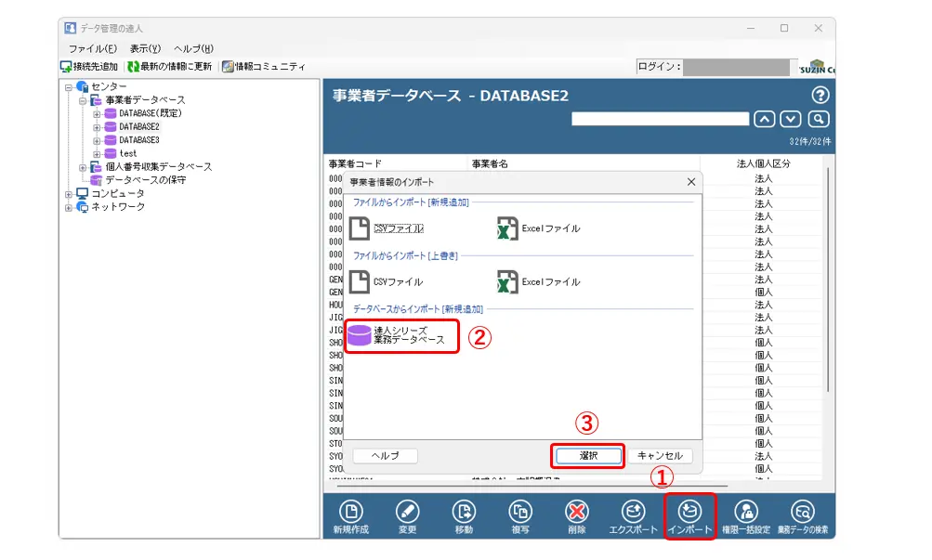This screenshot has width=932, height=560.
Task: Click the 複写 copy icon
Action: click(520, 512)
